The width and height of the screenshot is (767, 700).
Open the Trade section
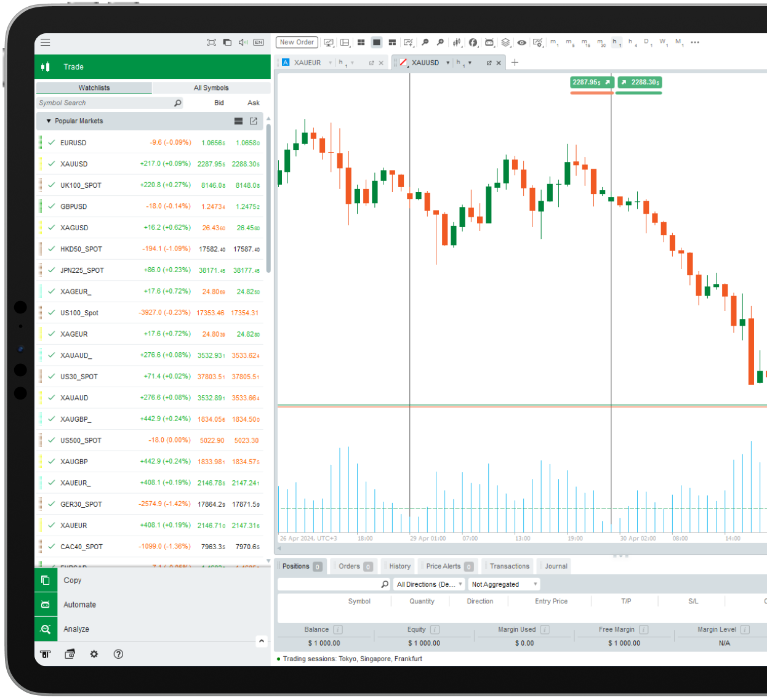pyautogui.click(x=153, y=66)
